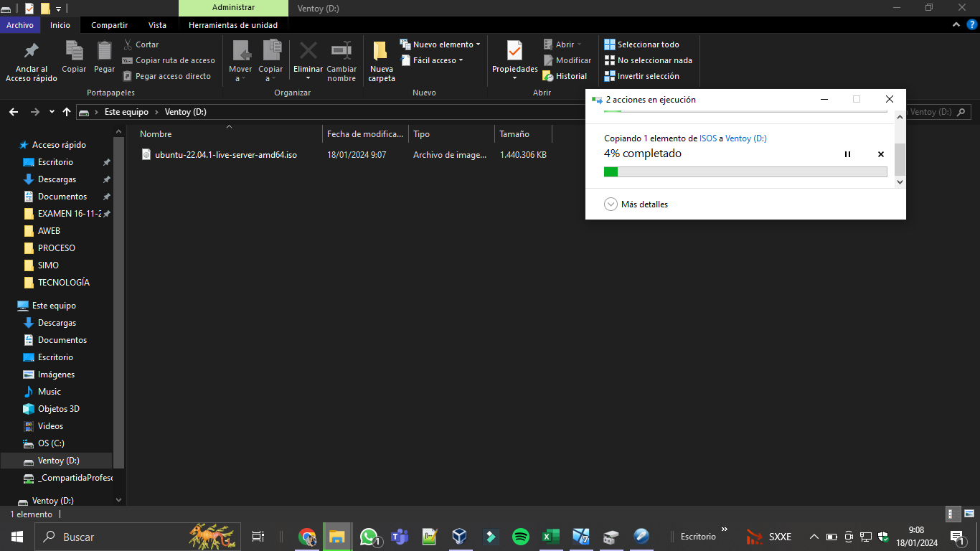
Task: Select the ubuntu-22.04.1-live-server-amd64.iso file
Action: click(225, 155)
